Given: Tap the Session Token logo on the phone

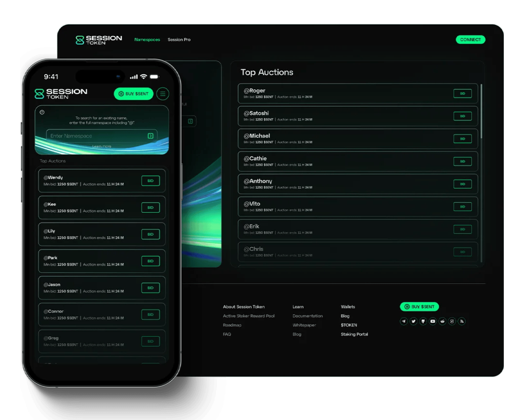Looking at the screenshot, I should 61,94.
